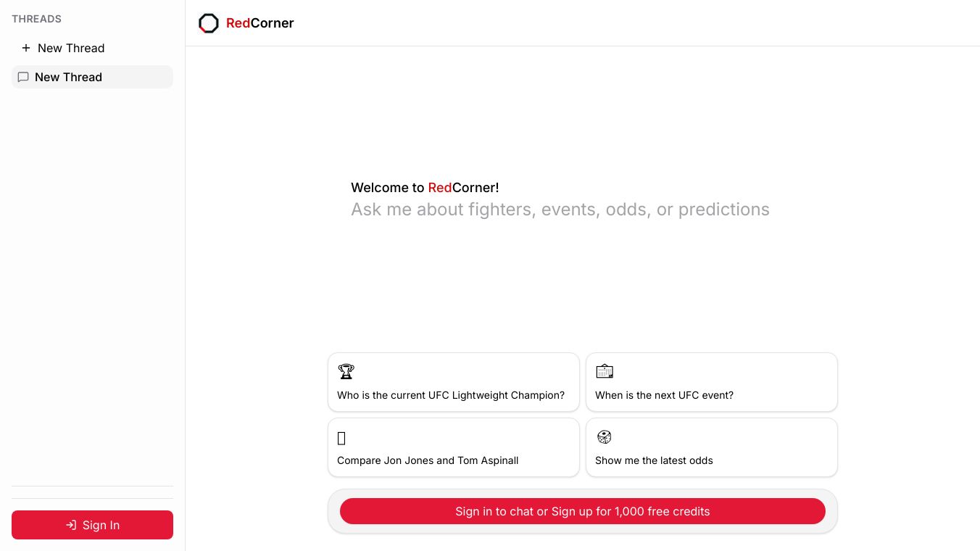Click Sign in to chat banner
980x551 pixels.
[x=582, y=511]
